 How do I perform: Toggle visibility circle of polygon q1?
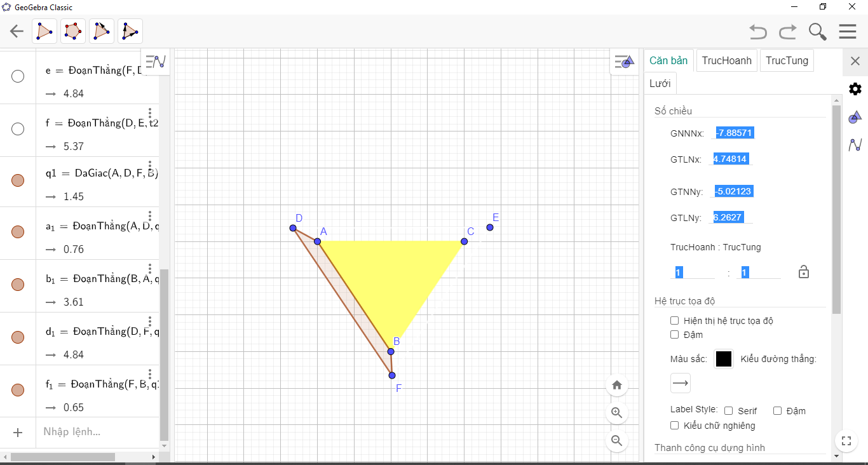(x=18, y=180)
